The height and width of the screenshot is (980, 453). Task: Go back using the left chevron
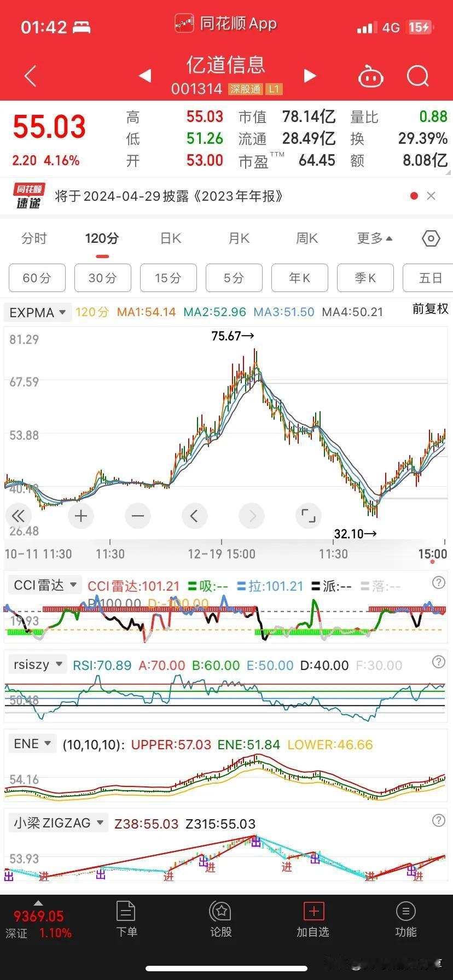(x=31, y=76)
